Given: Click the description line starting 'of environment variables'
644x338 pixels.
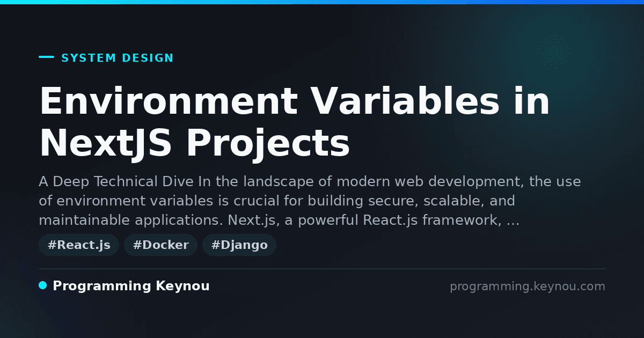Looking at the screenshot, I should pos(277,201).
